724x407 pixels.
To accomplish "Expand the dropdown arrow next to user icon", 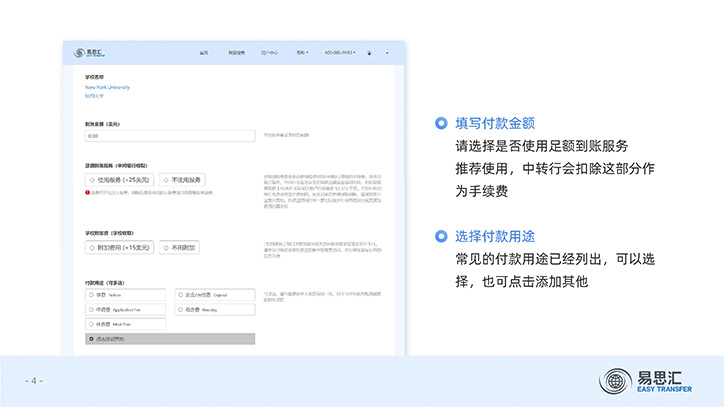I will [387, 52].
